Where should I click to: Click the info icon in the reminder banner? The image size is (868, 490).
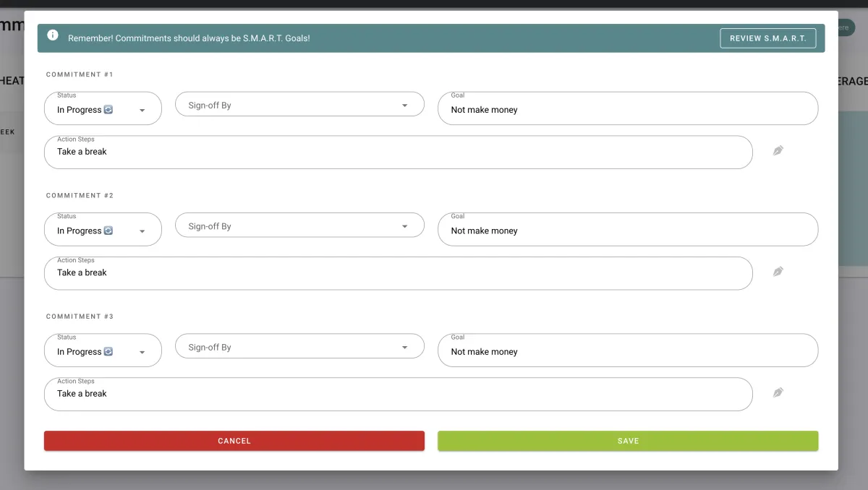click(53, 35)
